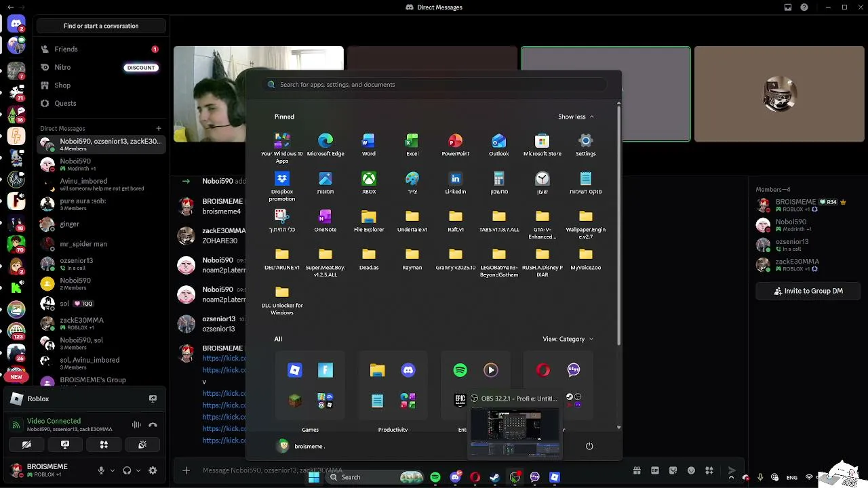Screen dimensions: 868x488
Task: Open the Discord soundboard button
Action: pos(142,445)
